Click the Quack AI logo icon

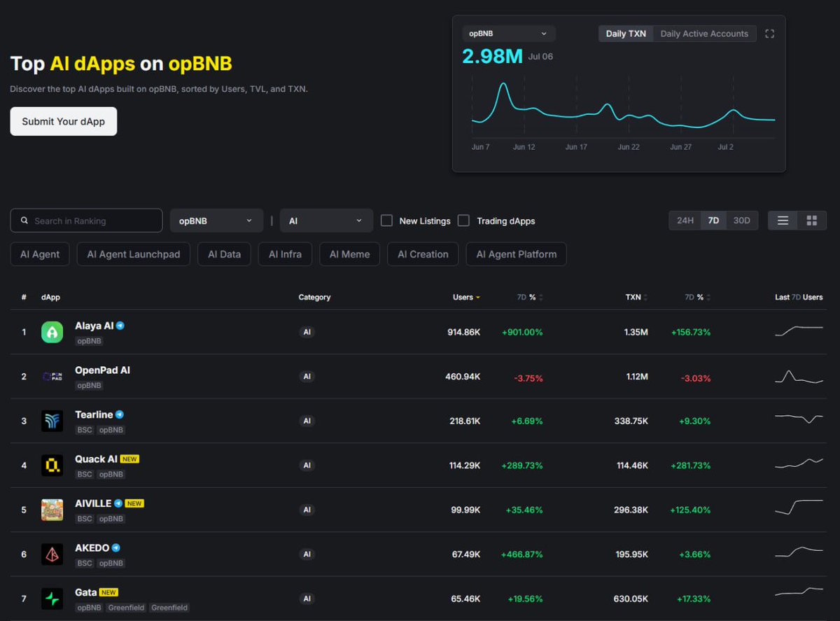click(52, 466)
